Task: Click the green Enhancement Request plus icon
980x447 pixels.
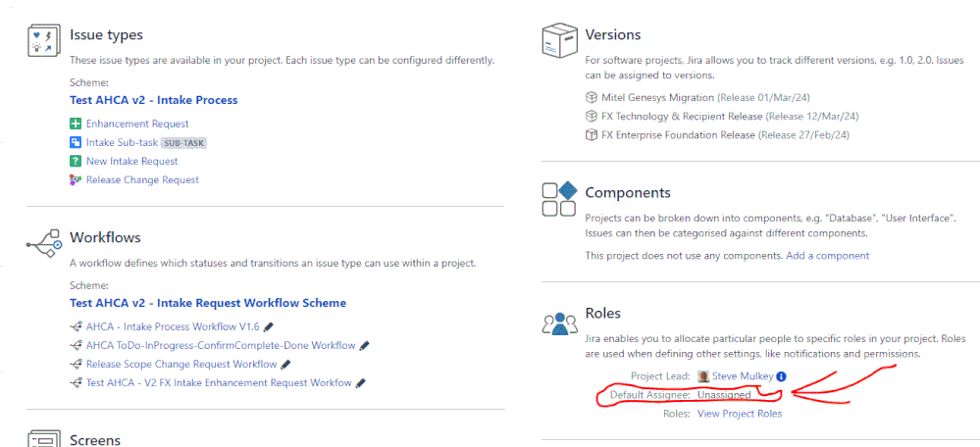Action: pyautogui.click(x=76, y=124)
